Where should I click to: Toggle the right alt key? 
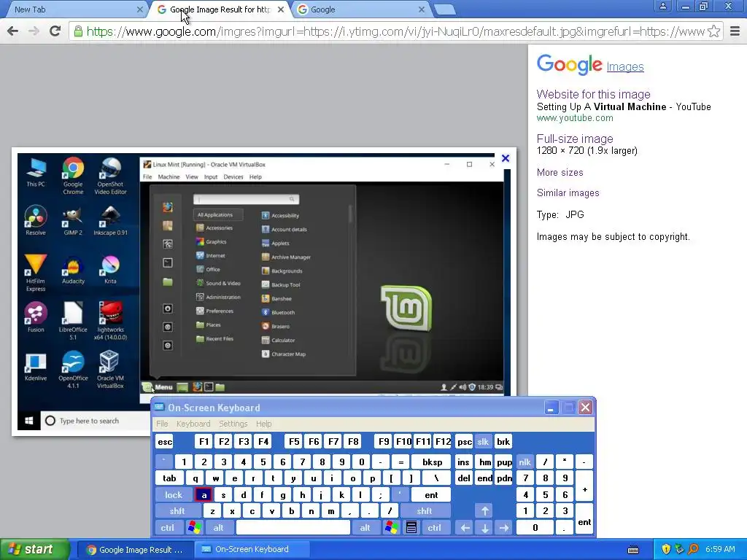pos(365,528)
